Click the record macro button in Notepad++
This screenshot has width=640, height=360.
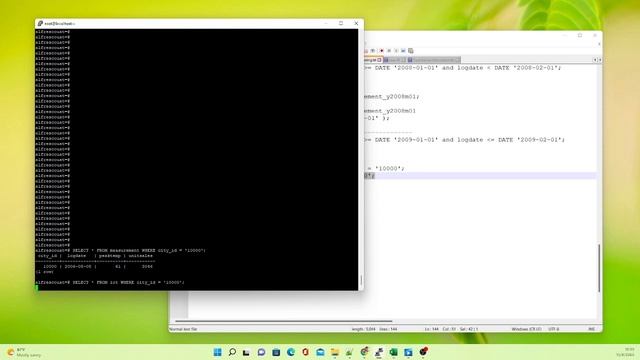click(x=381, y=51)
